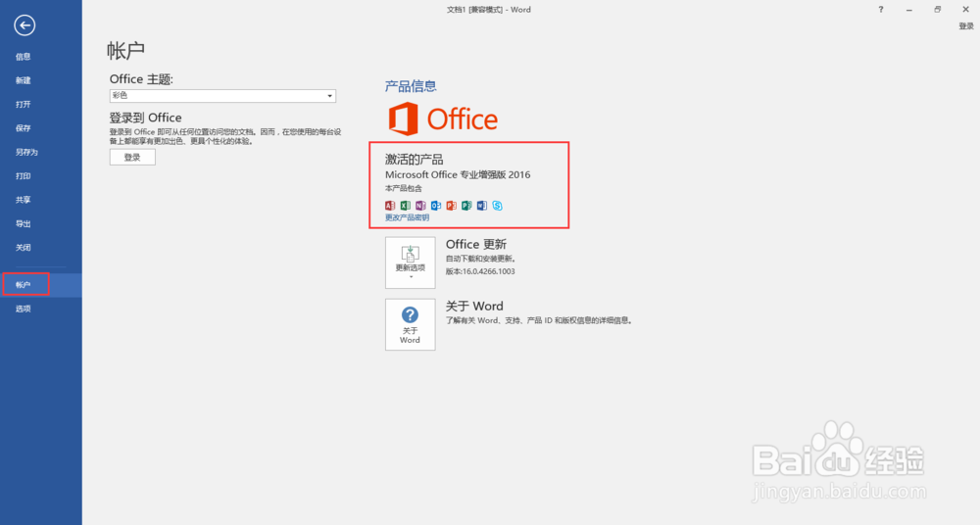Click the Word app icon in product list

tap(482, 206)
